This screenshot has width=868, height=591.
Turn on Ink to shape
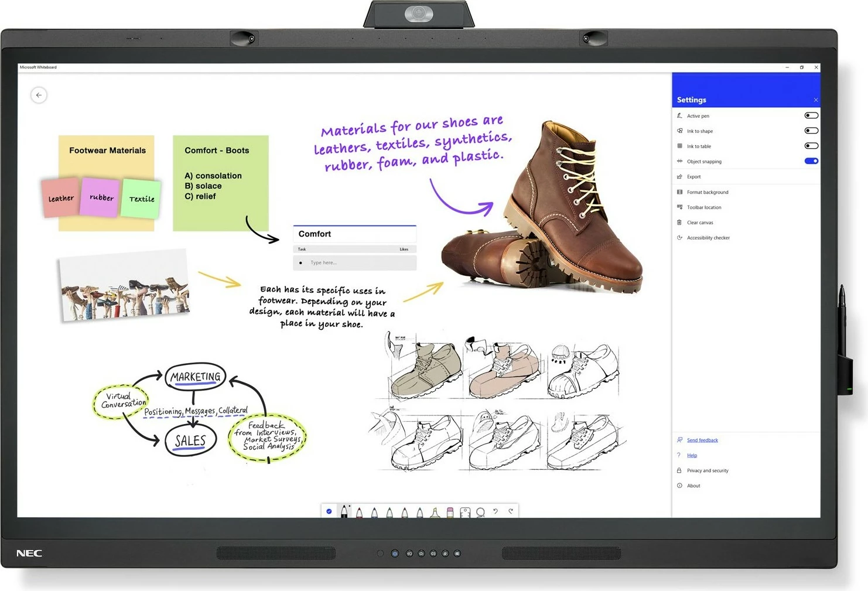tap(811, 131)
